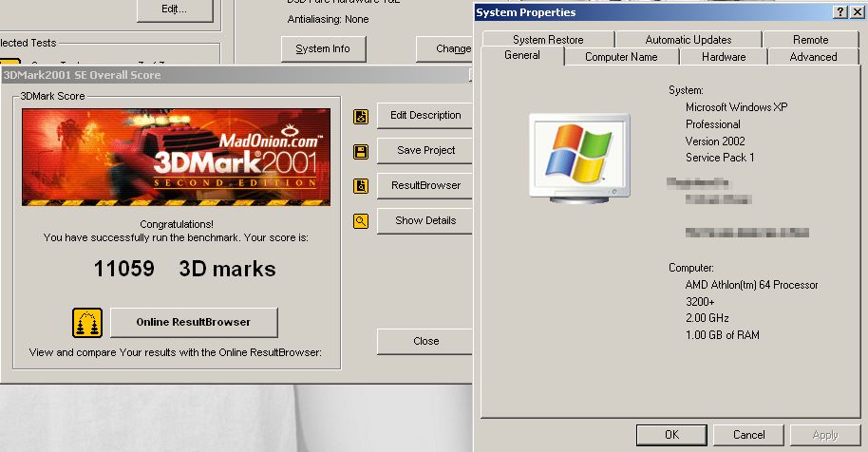This screenshot has height=452, width=868.
Task: Click the ResultBrowser document icon
Action: 361,186
